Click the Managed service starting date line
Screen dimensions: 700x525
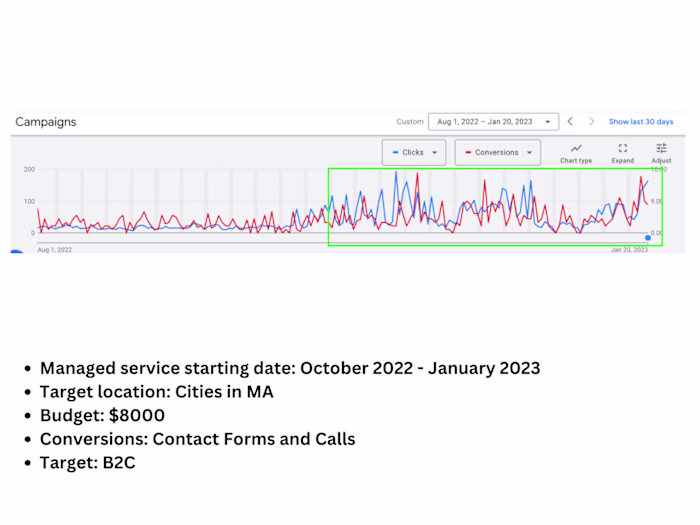[290, 368]
